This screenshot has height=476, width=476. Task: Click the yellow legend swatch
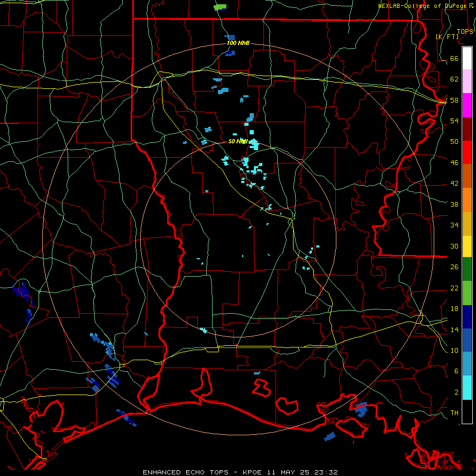[467, 246]
